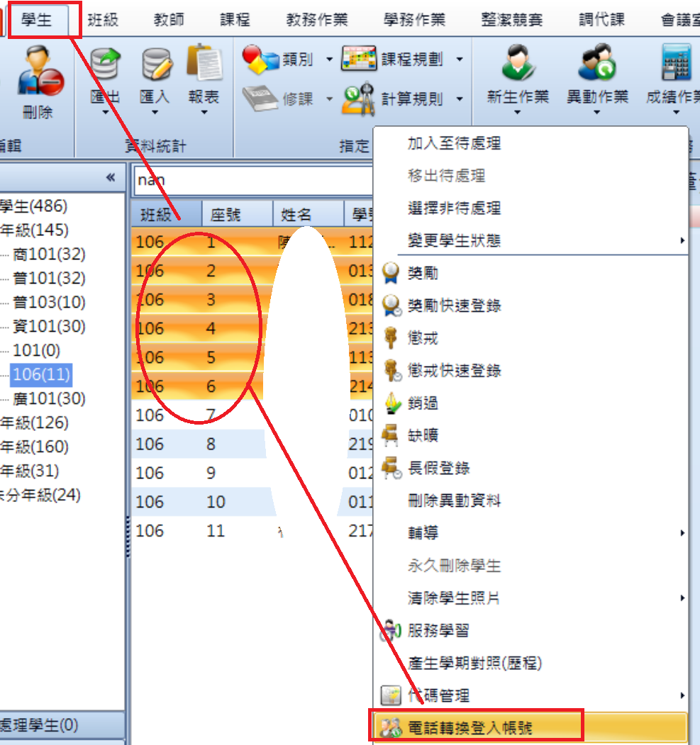Screen dimensions: 700x745
Task: Open the cleanliness contest (整潔競賽) tab
Action: point(512,20)
